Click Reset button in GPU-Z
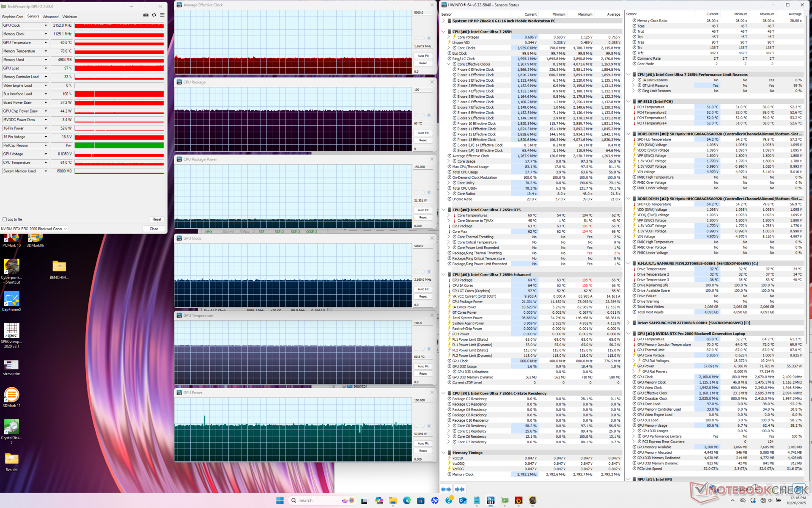Viewport: 812px width, 508px height. coord(156,219)
